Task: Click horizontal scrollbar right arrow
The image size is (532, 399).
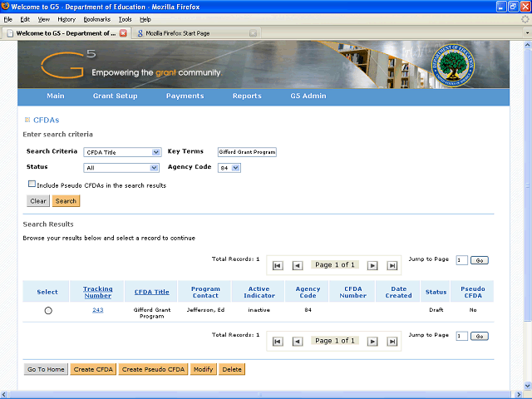Action: [x=519, y=395]
